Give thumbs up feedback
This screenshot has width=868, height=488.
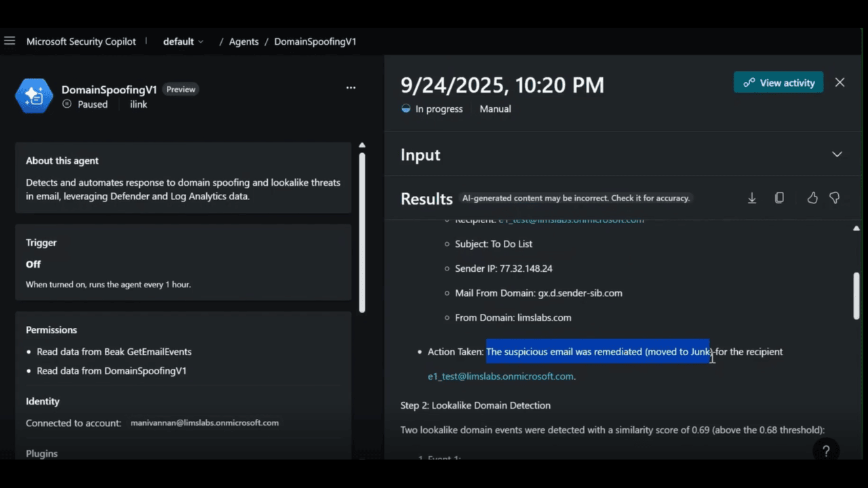(812, 198)
